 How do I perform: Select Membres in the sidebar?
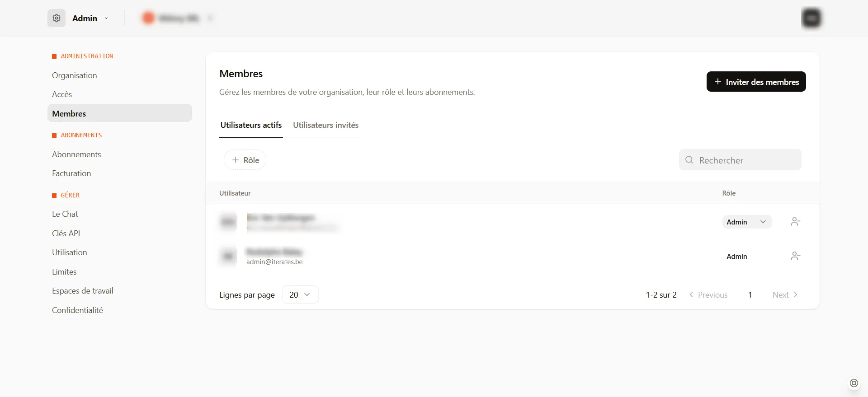tap(120, 113)
